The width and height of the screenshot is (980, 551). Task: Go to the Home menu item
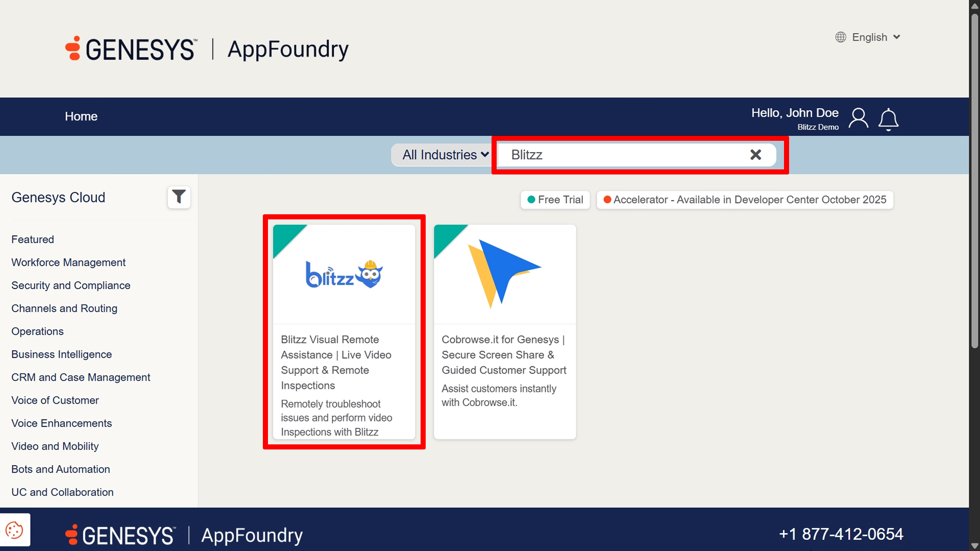pos(81,116)
